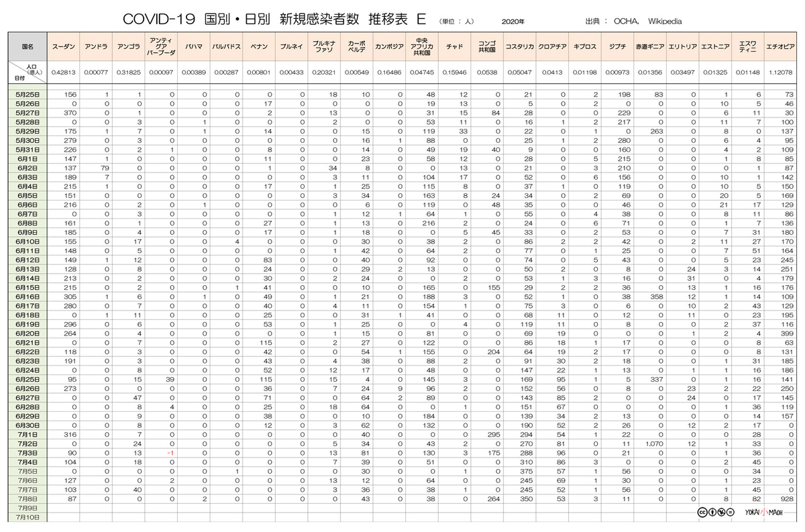Select the 7月1日 date row label
The width and height of the screenshot is (805, 532).
[28, 435]
